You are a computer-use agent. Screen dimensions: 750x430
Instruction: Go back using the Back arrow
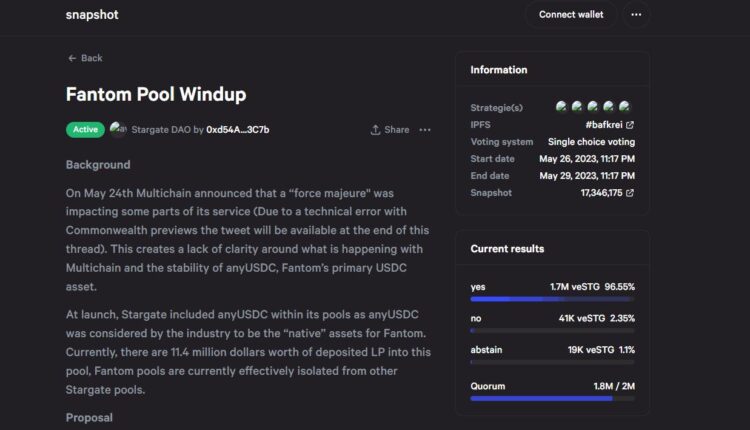85,58
